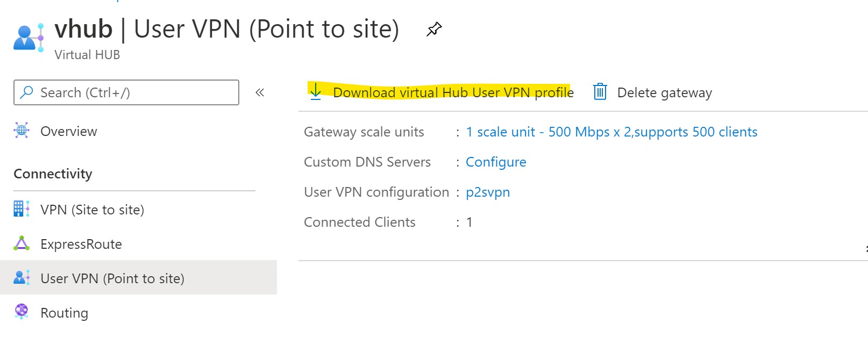This screenshot has width=868, height=345.
Task: Click the download arrow icon
Action: [316, 91]
